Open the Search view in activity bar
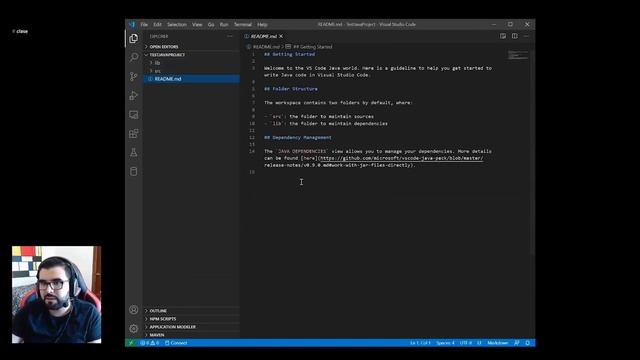 (133, 57)
